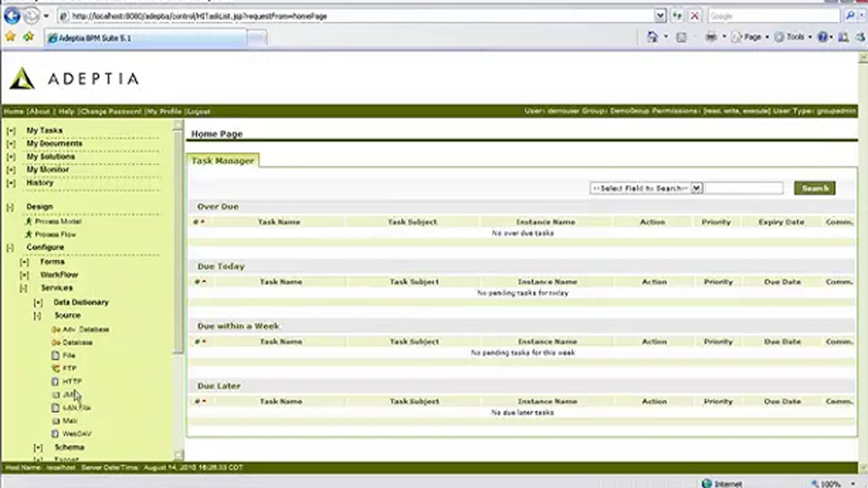Collapse the Source services node
This screenshot has height=488, width=868.
tap(38, 316)
